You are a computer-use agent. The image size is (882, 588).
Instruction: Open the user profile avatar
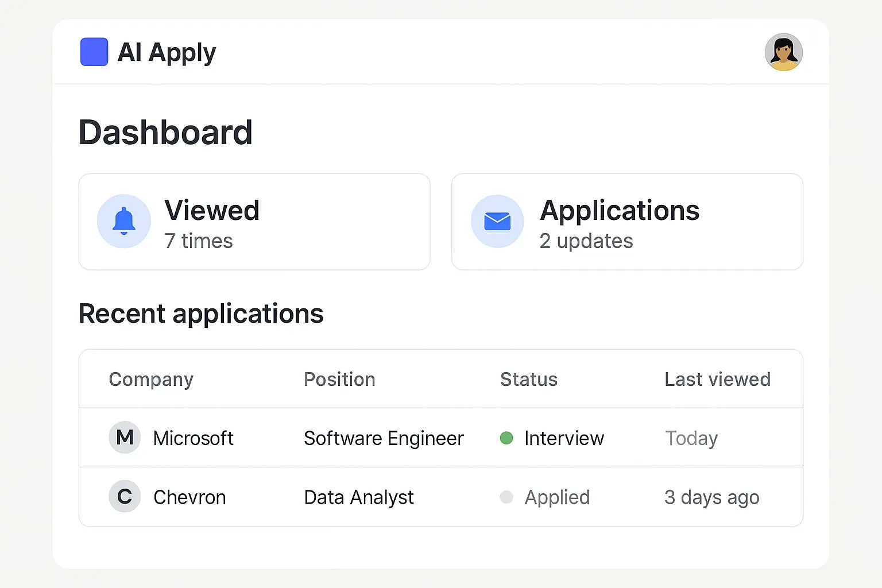tap(784, 52)
